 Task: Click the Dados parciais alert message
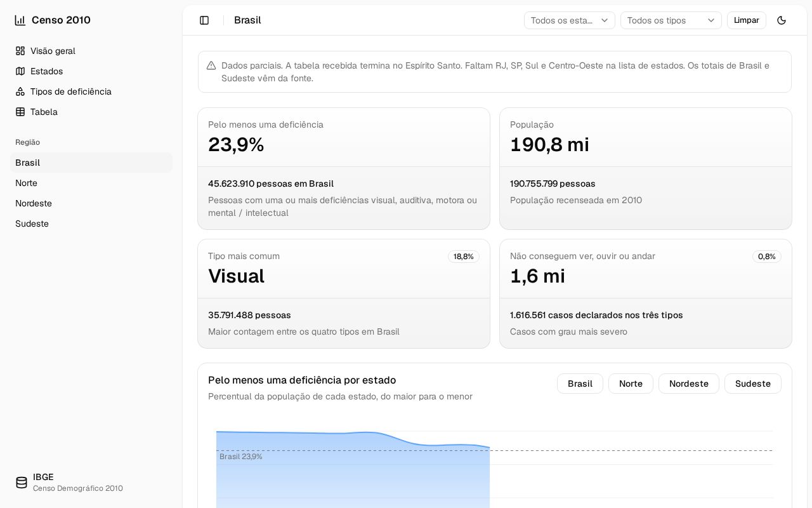(495, 72)
